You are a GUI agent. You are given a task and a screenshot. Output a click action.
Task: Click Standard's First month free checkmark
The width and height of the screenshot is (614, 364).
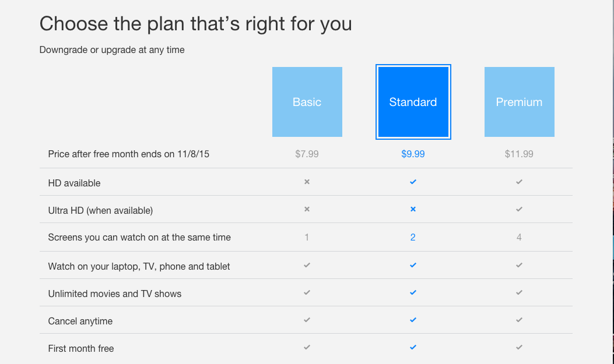[413, 347]
